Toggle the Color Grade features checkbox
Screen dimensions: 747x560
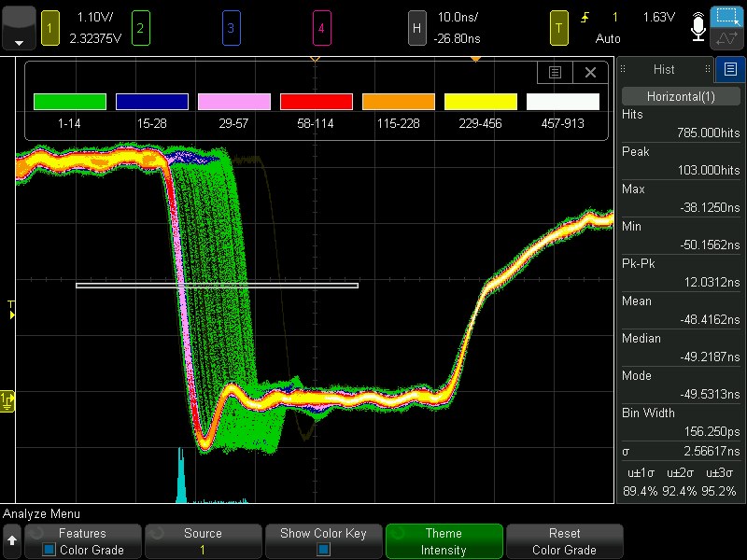tap(49, 550)
